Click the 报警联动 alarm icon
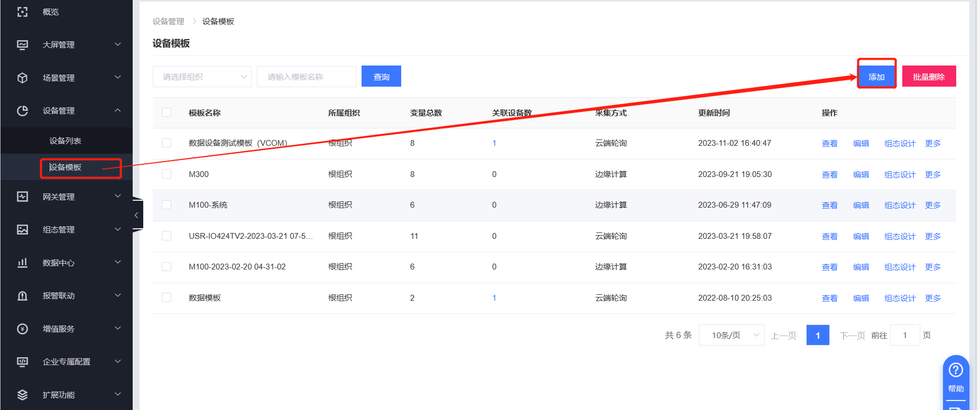The height and width of the screenshot is (410, 980). pos(22,296)
